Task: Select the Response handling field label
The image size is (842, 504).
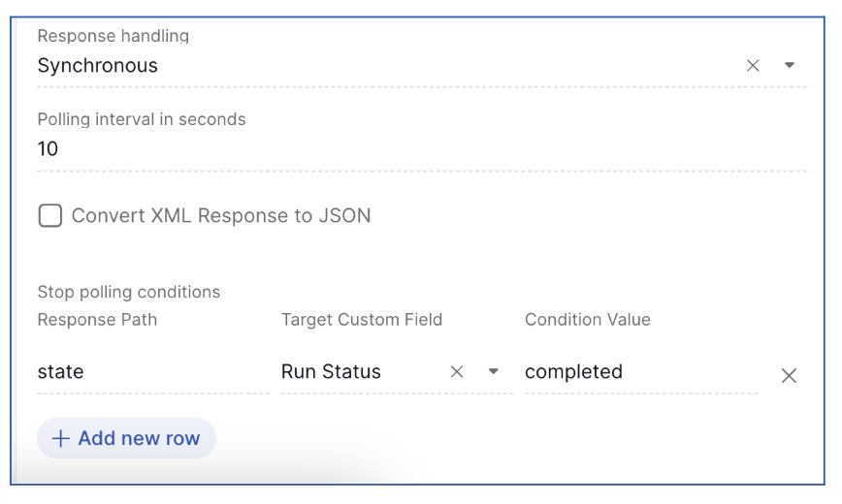Action: pyautogui.click(x=113, y=36)
